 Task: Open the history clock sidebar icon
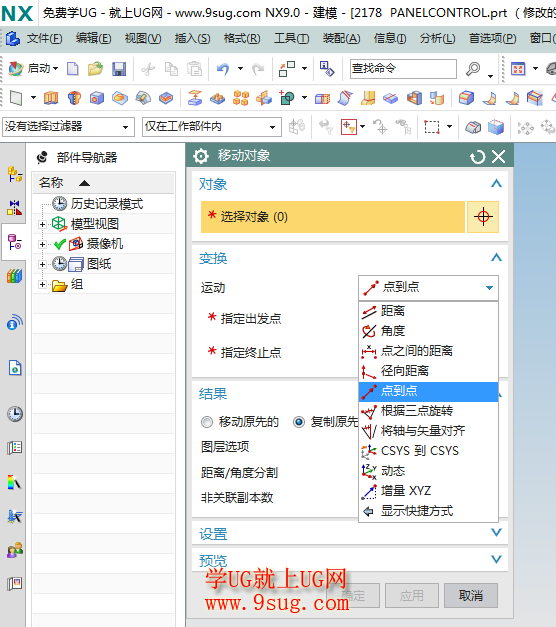click(15, 413)
